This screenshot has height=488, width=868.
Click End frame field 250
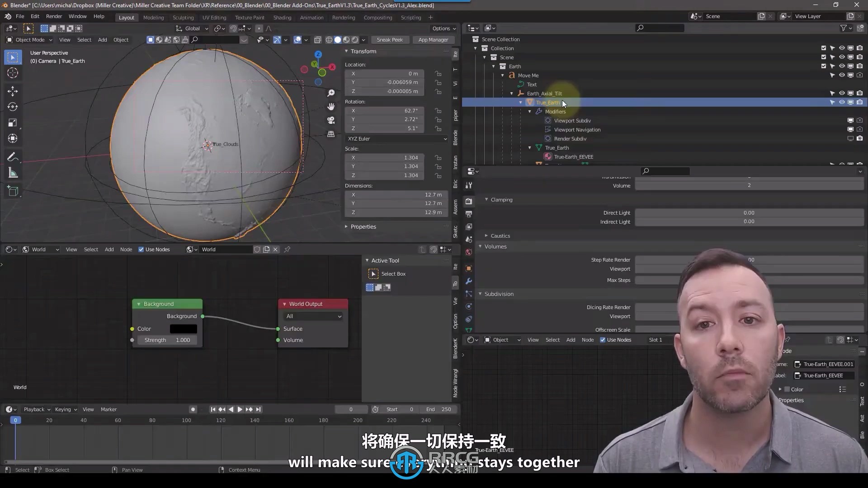[439, 409]
